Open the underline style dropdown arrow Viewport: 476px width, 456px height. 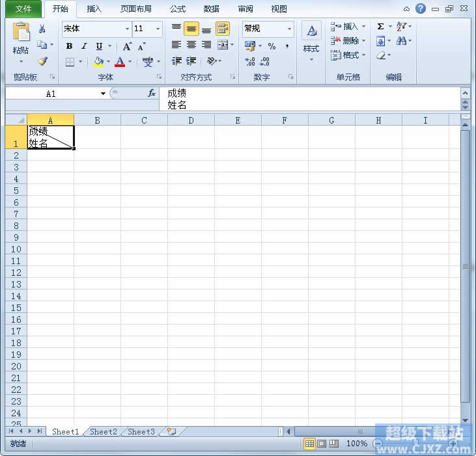(x=110, y=46)
